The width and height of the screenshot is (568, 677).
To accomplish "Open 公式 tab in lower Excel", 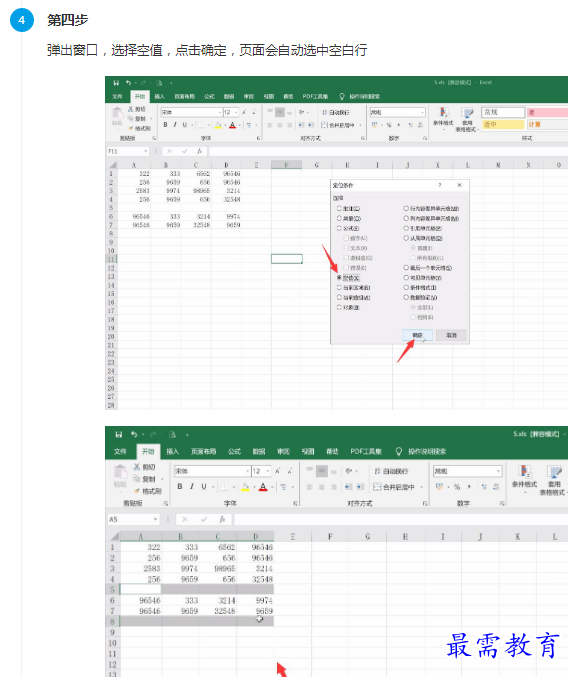I will tap(234, 451).
